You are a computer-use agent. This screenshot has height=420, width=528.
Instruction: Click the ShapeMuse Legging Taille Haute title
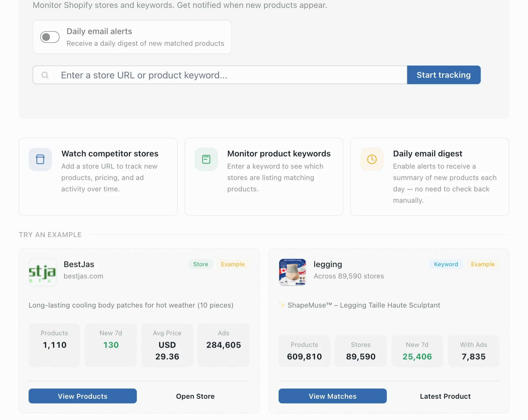[364, 305]
